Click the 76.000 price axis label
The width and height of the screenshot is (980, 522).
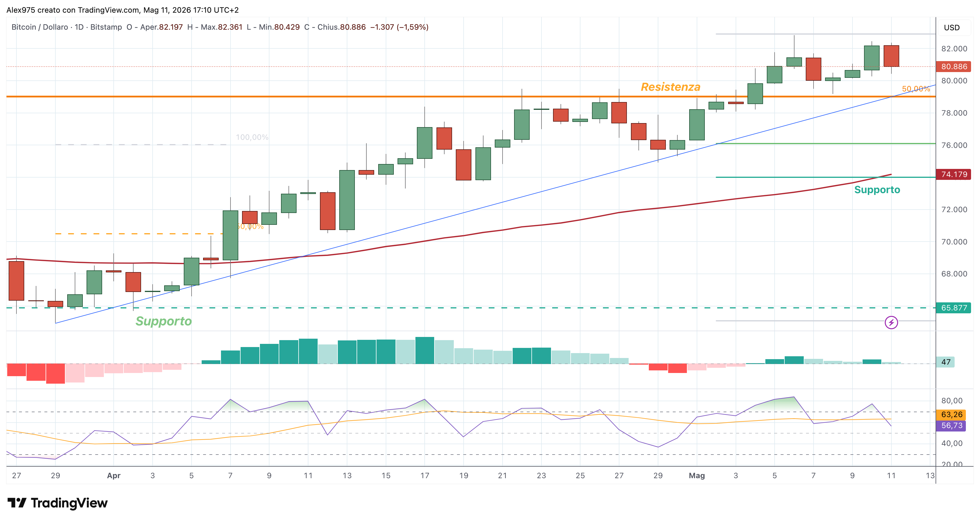[954, 145]
